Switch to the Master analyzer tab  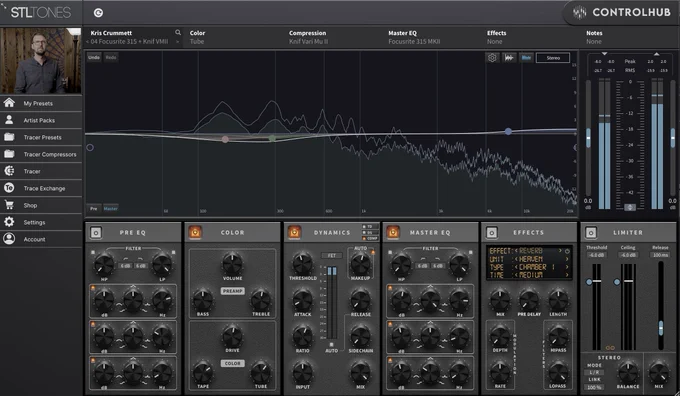point(111,209)
